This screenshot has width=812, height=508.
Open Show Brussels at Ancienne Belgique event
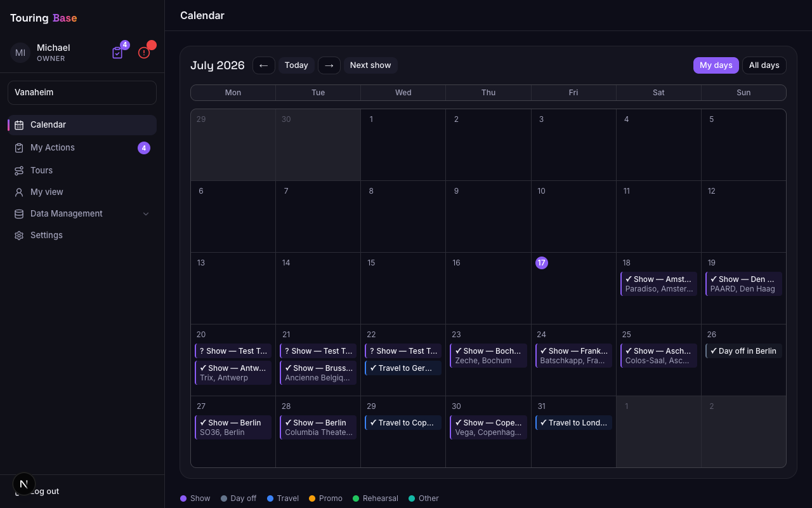(318, 373)
